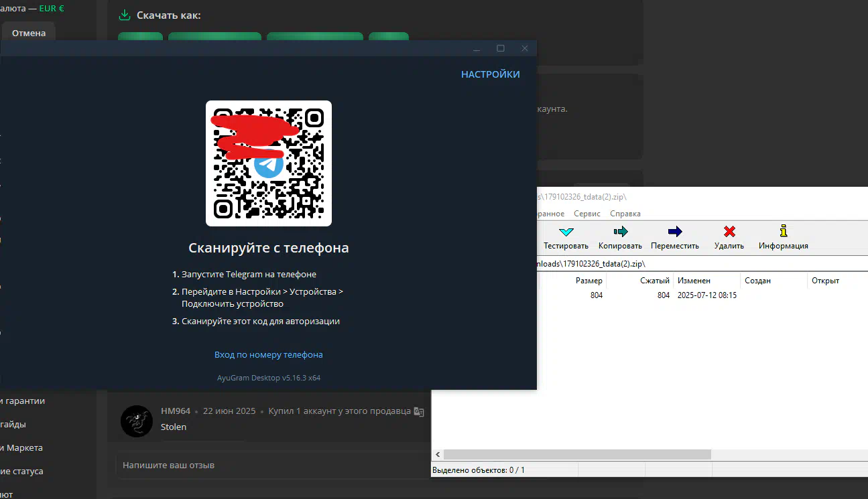Open the Справка menu in 7-Zip

625,214
